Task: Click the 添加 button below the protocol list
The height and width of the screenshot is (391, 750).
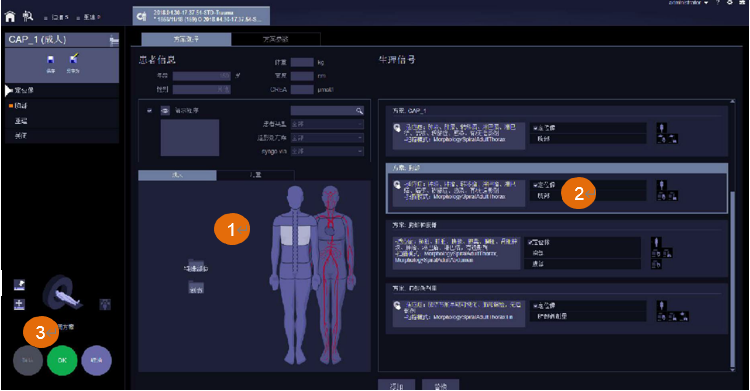Action: 397,385
